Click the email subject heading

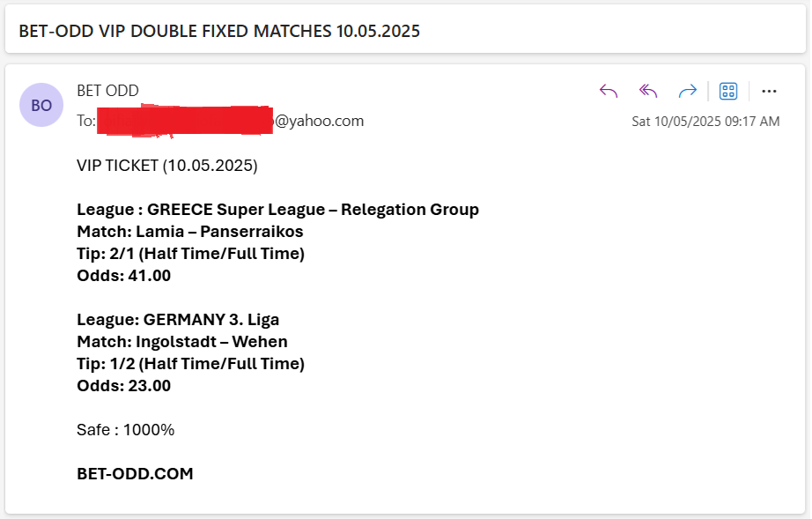[219, 31]
